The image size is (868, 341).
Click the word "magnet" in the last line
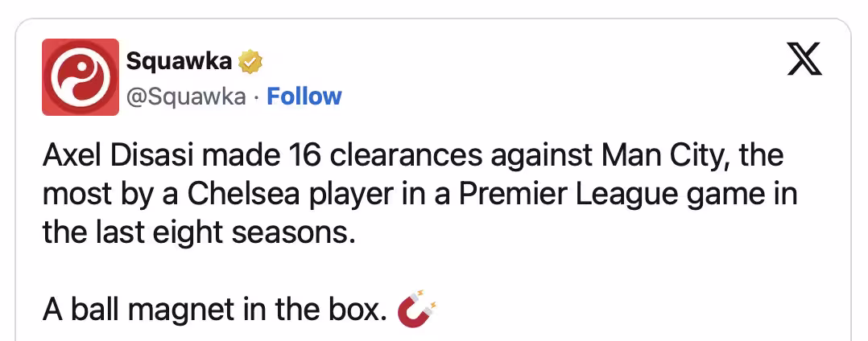180,310
